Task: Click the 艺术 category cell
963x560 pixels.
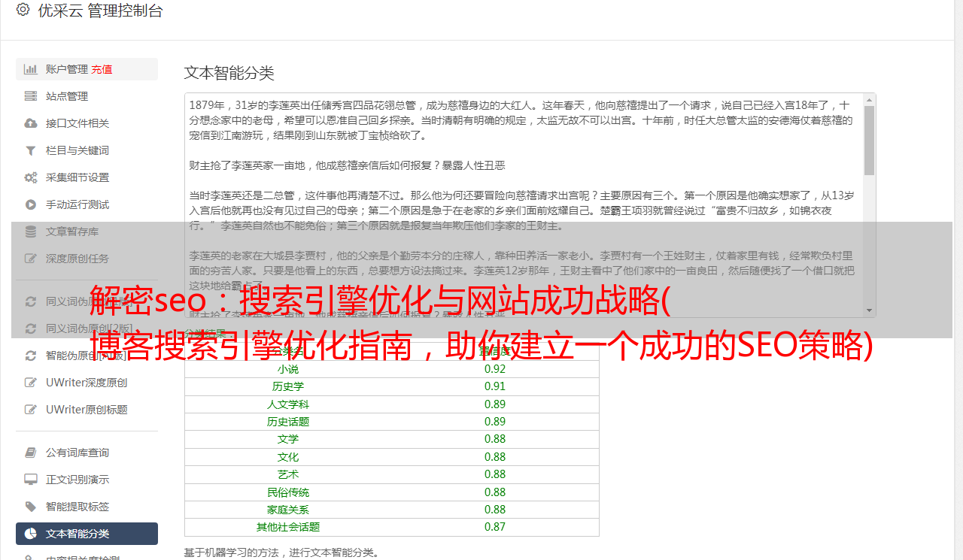Action: click(x=288, y=474)
